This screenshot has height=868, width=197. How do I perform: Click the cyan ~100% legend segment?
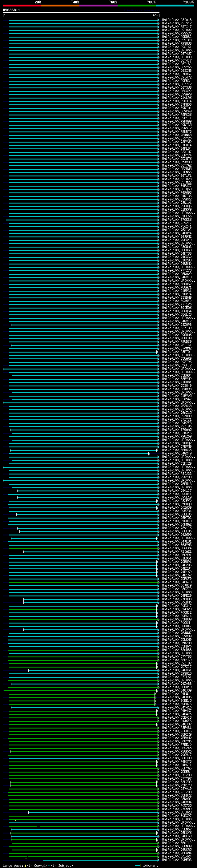175,6
